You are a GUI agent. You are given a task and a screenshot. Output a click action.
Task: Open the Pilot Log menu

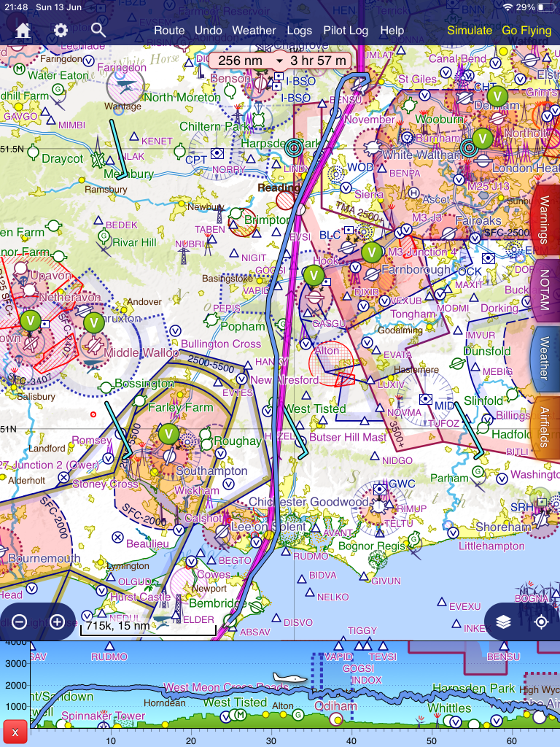(346, 31)
